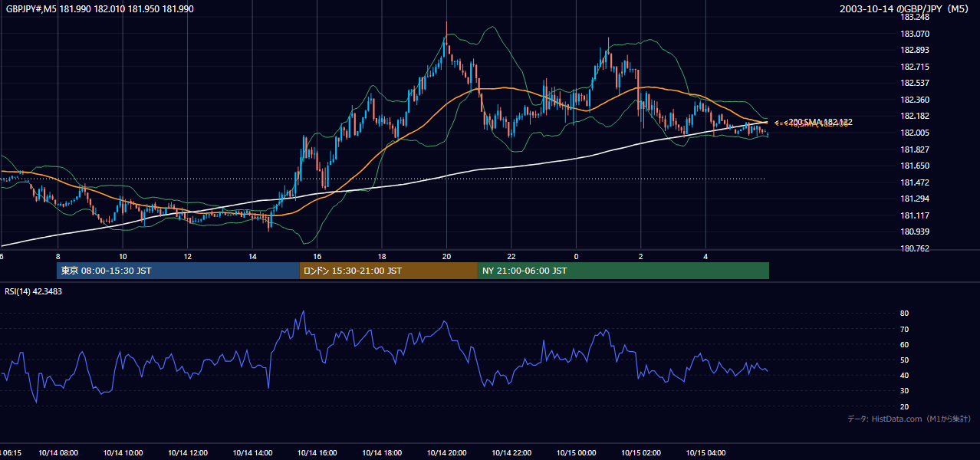Click price axis value 181.827
The height and width of the screenshot is (460, 980).
click(x=916, y=149)
